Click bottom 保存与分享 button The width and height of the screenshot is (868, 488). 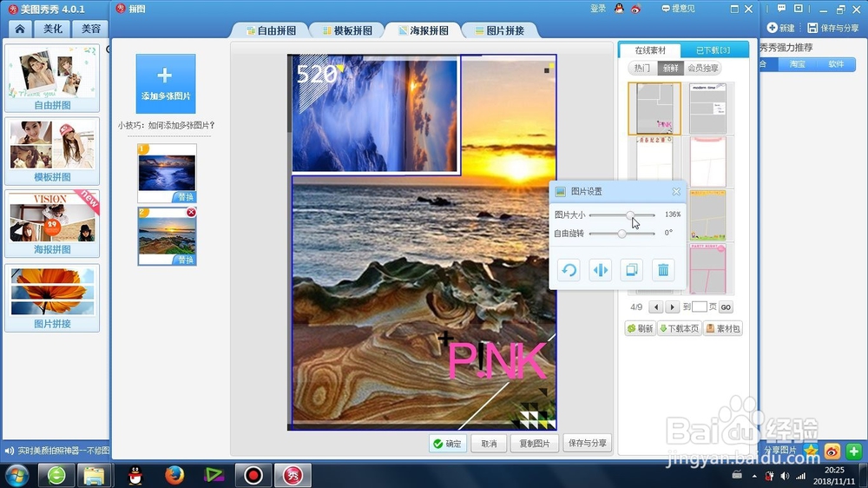pyautogui.click(x=588, y=443)
